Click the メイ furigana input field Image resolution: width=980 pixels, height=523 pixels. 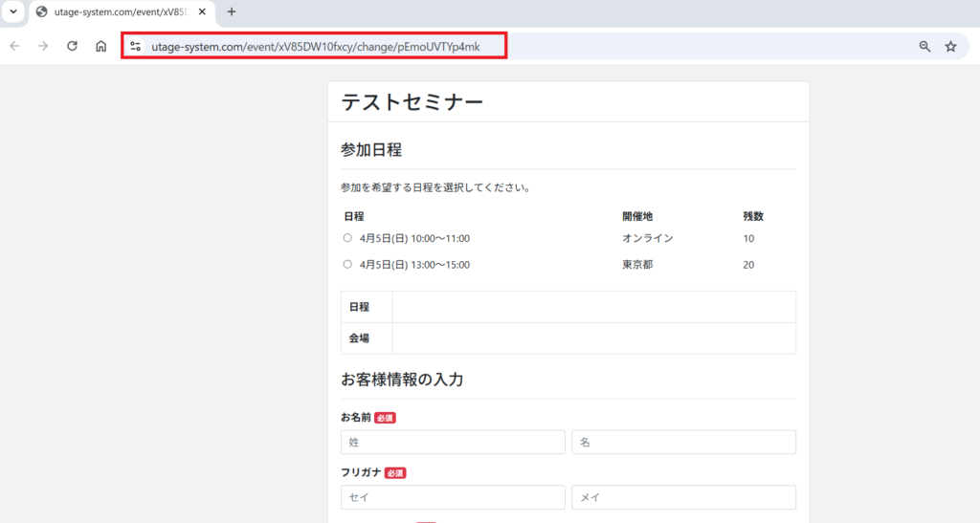coord(683,497)
